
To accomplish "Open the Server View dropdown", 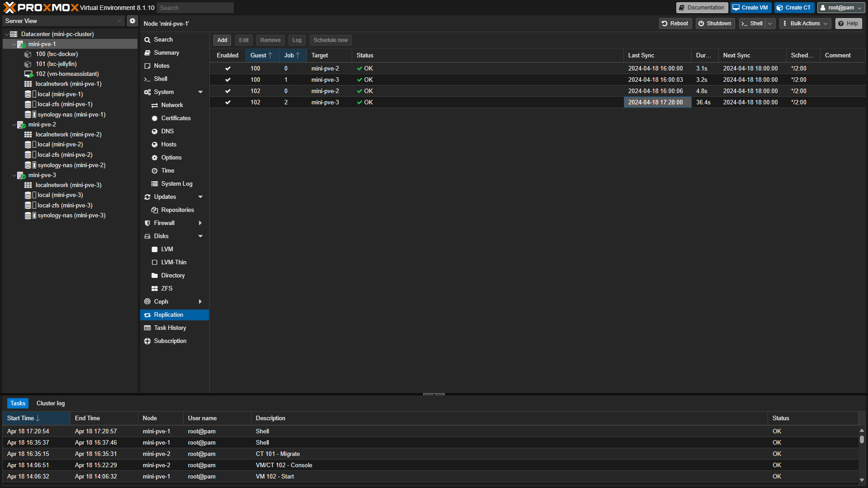I will click(x=119, y=21).
